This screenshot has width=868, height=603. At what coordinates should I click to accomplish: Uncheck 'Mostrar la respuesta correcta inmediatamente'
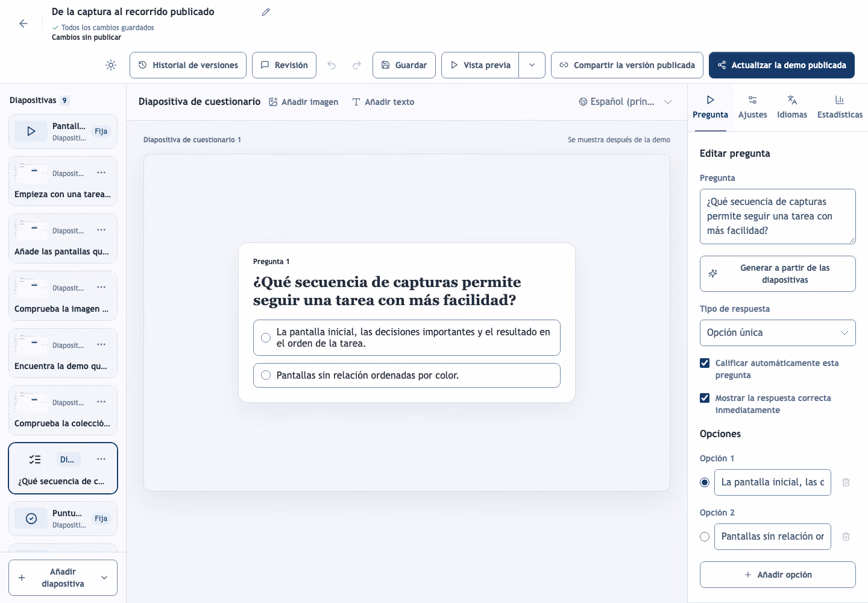[705, 398]
